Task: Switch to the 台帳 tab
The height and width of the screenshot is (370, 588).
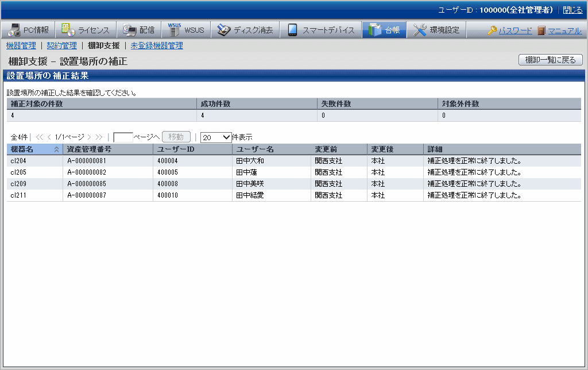Action: tap(384, 30)
